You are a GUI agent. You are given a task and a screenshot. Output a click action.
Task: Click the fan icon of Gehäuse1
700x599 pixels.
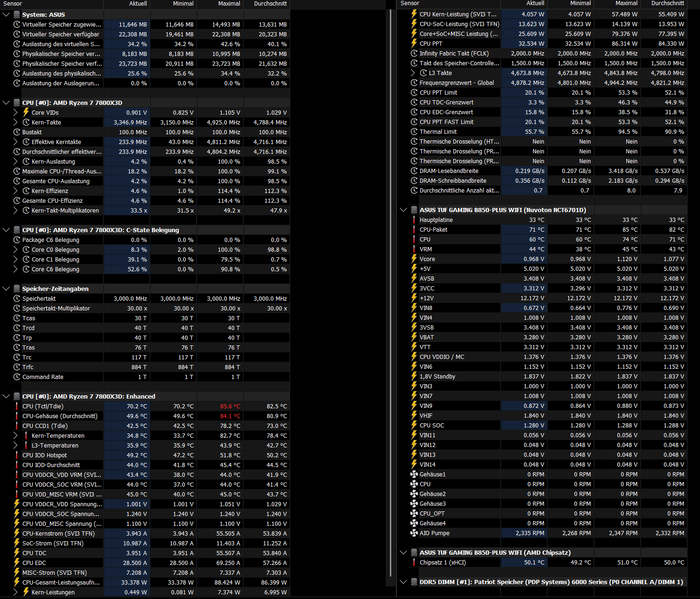[414, 474]
